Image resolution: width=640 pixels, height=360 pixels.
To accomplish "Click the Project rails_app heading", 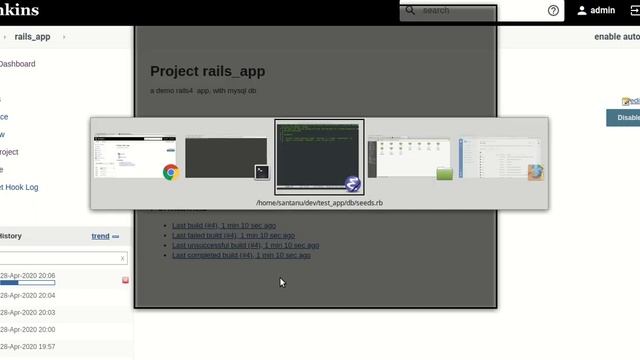I will click(208, 71).
